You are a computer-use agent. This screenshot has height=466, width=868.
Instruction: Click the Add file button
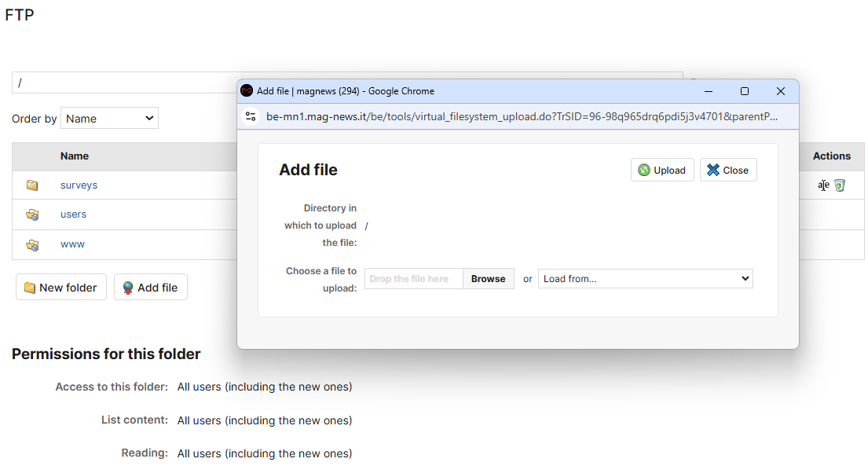151,287
